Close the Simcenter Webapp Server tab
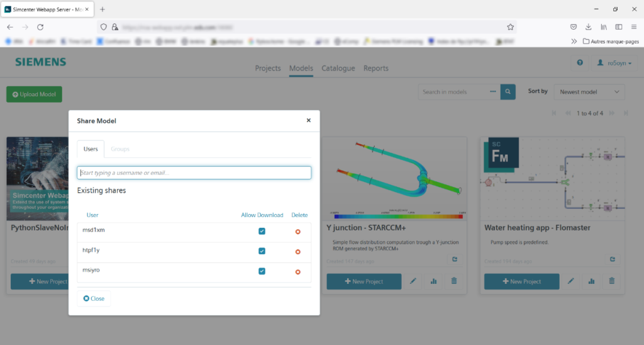644x345 pixels. [x=87, y=9]
